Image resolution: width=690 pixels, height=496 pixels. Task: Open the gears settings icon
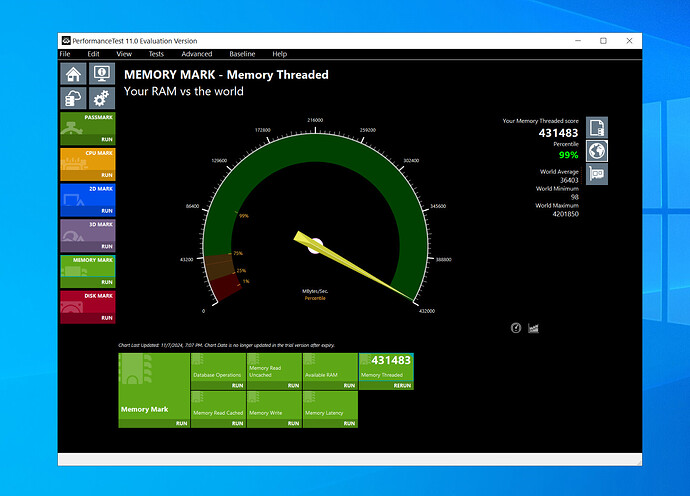(102, 98)
